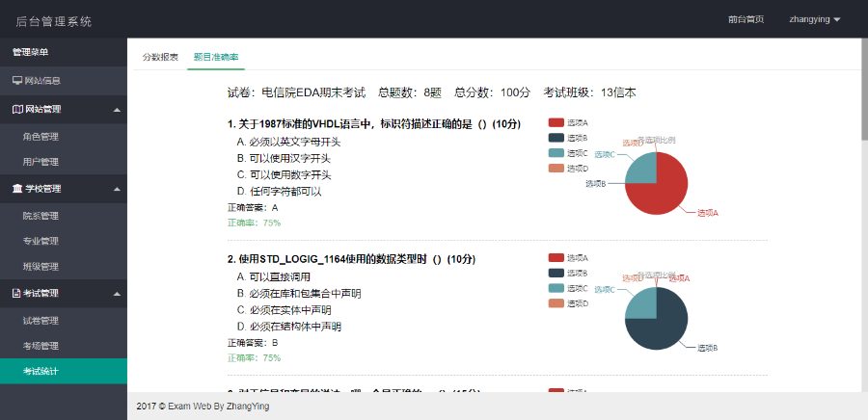Click the red 选项A slice in question 1 pie

pos(665,194)
